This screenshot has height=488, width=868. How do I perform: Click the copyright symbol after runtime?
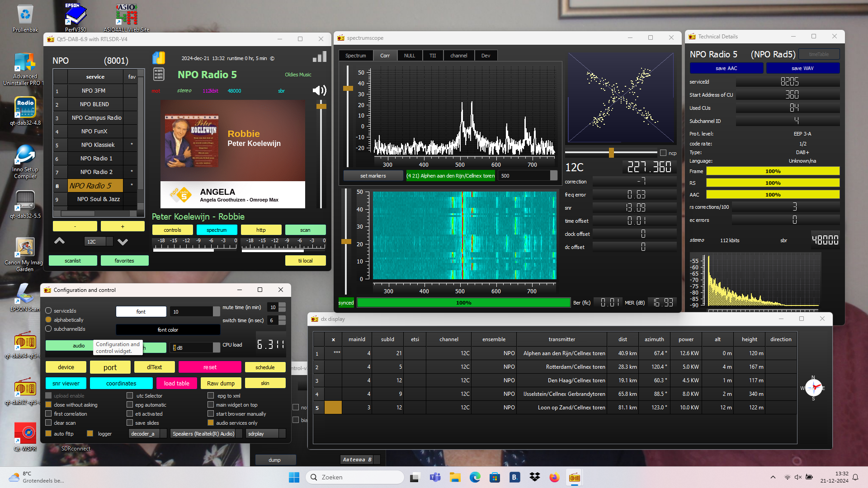point(272,58)
